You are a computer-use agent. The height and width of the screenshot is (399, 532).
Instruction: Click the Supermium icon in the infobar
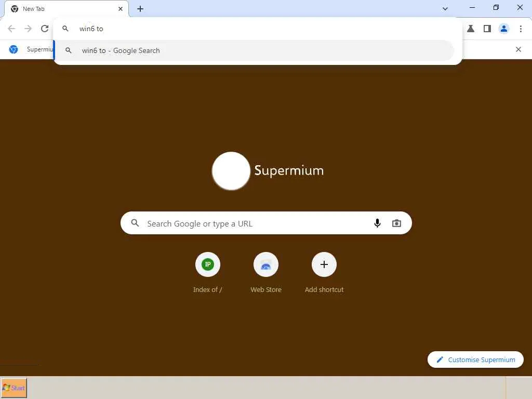coord(14,49)
